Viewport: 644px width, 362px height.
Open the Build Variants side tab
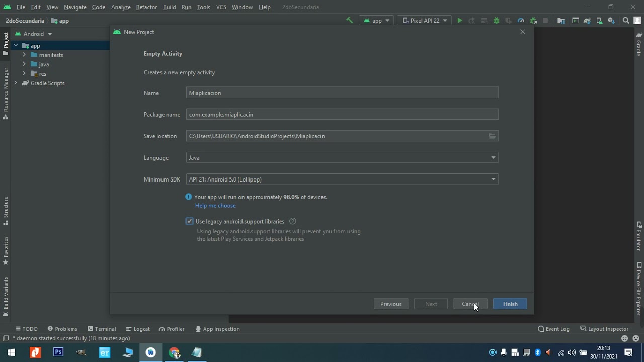(x=6, y=296)
